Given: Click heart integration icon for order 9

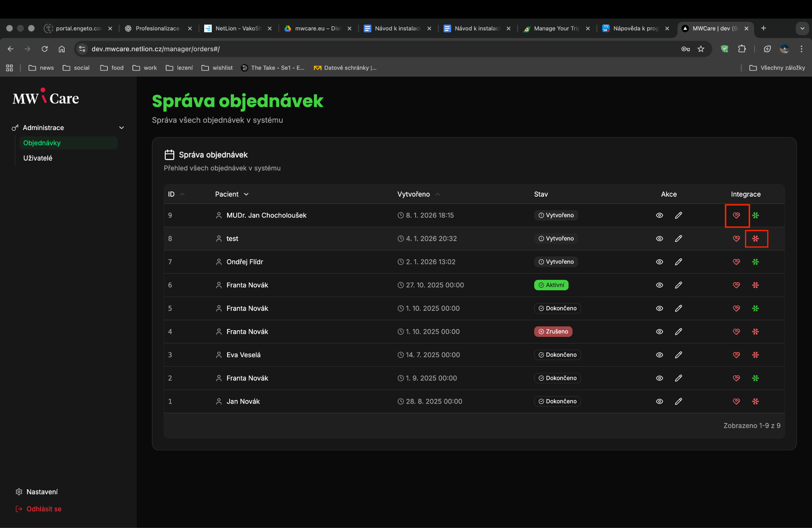Looking at the screenshot, I should pyautogui.click(x=736, y=215).
